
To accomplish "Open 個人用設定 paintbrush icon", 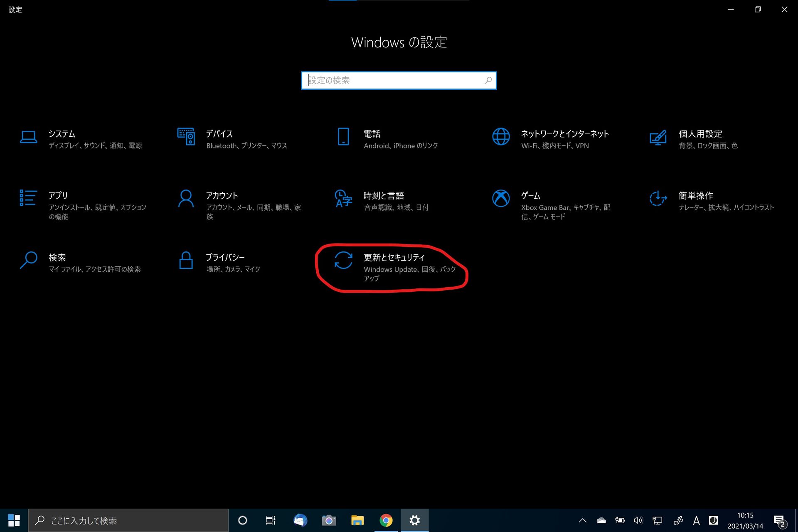I will (658, 137).
